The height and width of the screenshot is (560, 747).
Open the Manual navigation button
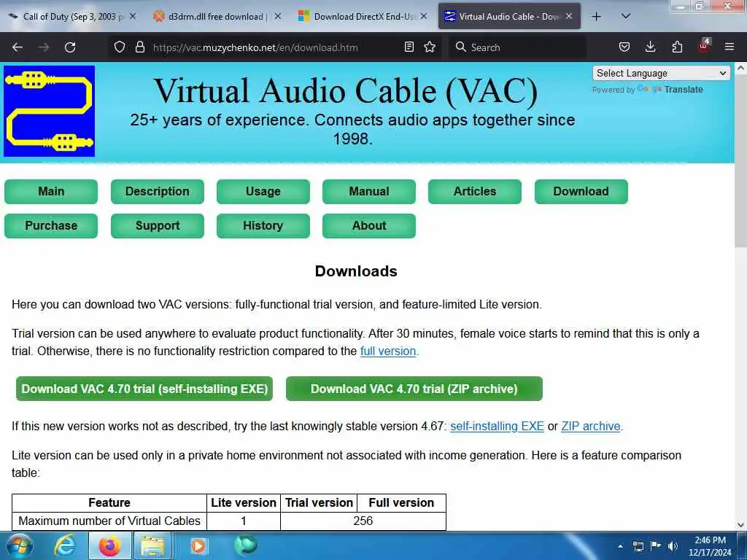click(368, 192)
